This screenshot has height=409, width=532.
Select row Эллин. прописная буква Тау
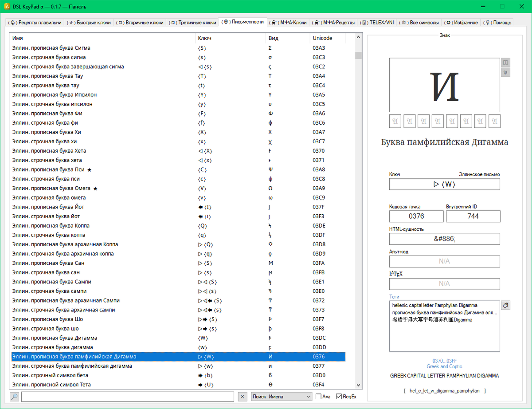pyautogui.click(x=178, y=76)
